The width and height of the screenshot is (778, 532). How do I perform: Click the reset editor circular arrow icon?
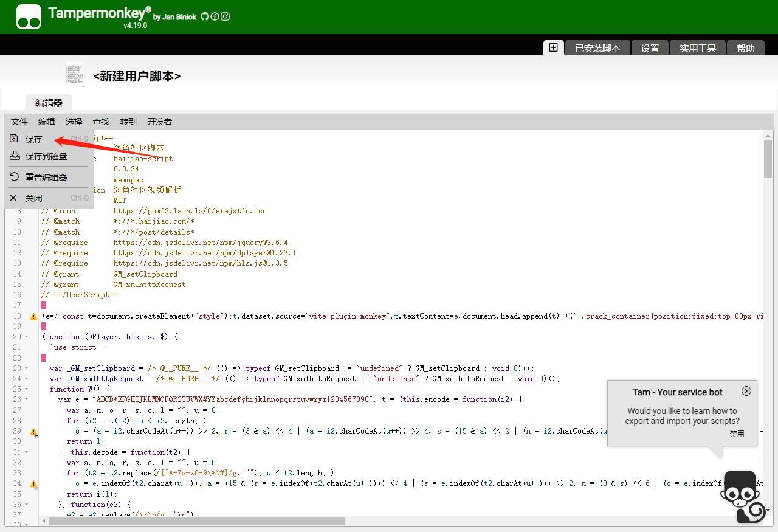pos(14,177)
